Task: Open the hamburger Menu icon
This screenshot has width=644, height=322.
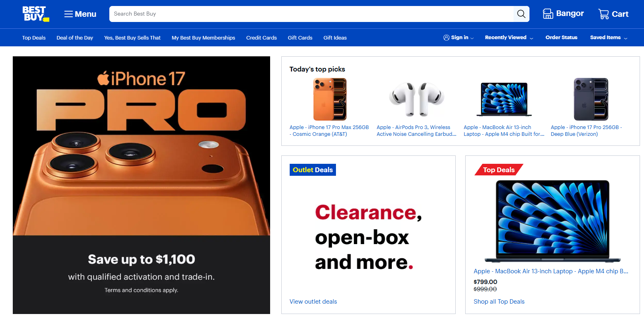Action: (69, 14)
